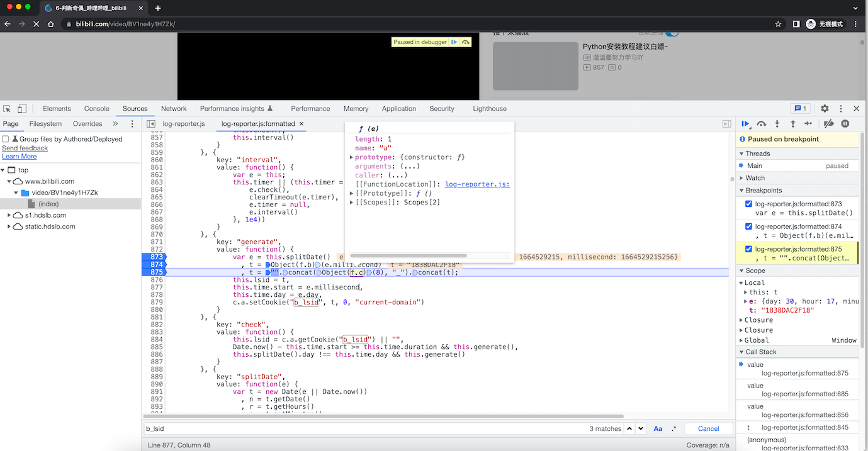Open the Learn More link
The image size is (868, 451).
click(x=19, y=156)
